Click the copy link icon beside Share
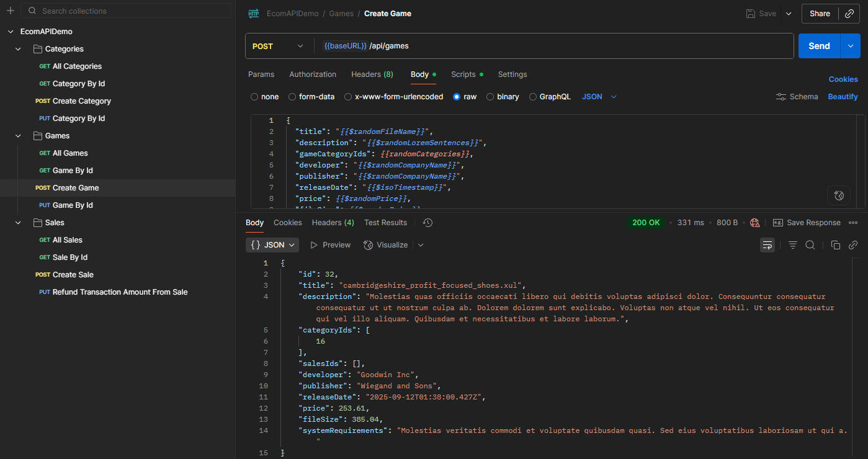This screenshot has width=868, height=459. tap(849, 14)
